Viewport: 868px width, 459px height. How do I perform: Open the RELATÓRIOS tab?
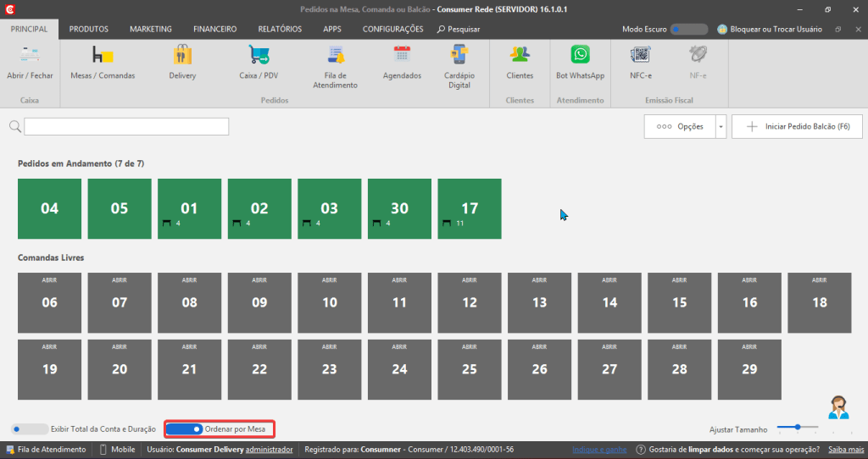point(280,30)
